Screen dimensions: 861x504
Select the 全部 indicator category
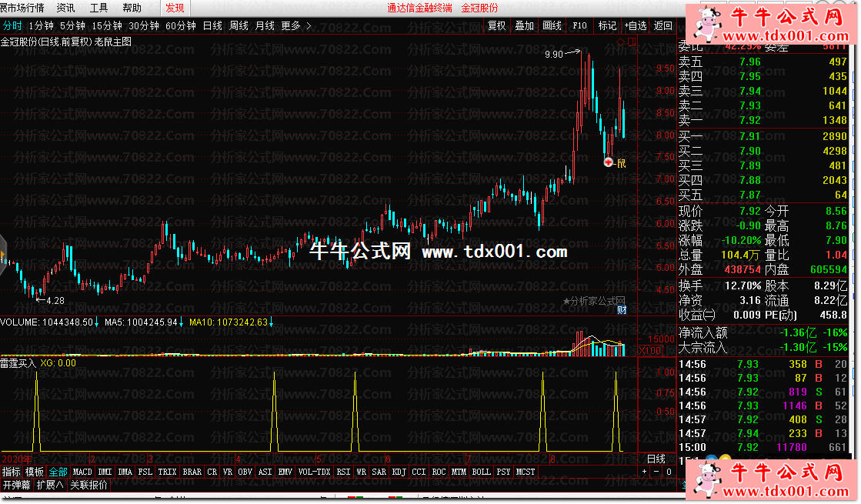pos(58,472)
